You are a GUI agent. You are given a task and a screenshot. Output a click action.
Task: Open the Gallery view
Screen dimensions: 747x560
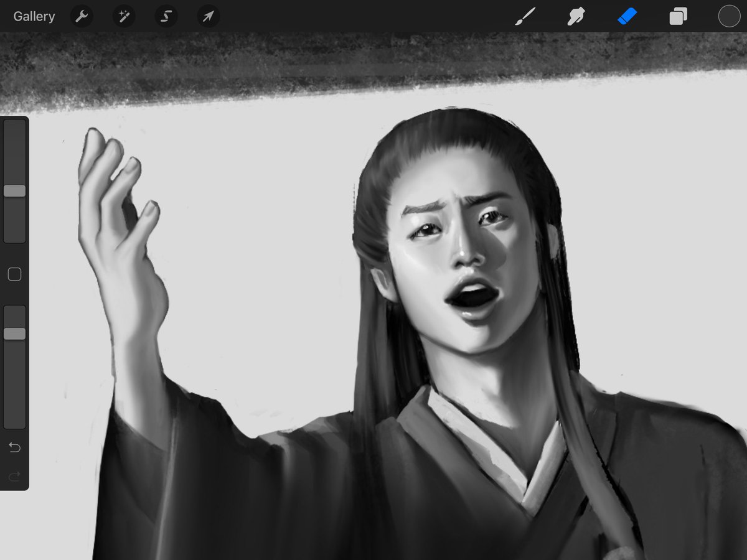tap(34, 16)
